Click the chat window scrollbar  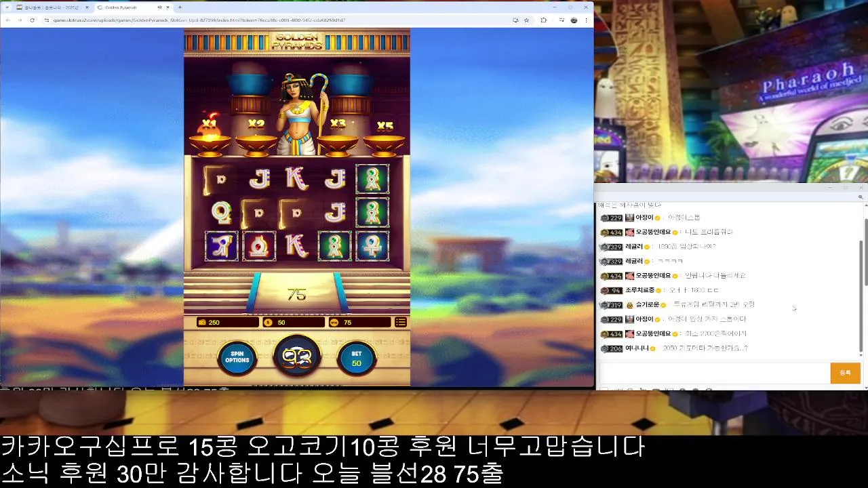tap(863, 296)
